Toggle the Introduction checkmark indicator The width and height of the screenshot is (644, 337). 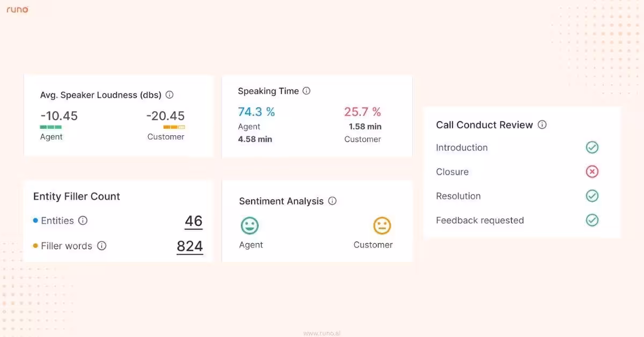coord(592,147)
